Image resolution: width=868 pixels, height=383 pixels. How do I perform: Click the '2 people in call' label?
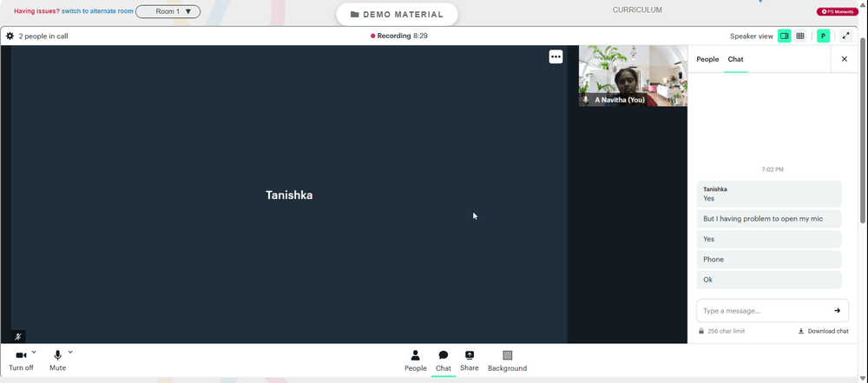point(43,36)
